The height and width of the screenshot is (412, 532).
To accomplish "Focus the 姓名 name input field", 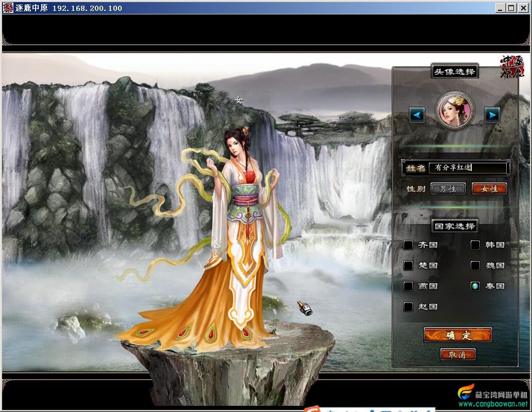I will pyautogui.click(x=468, y=168).
